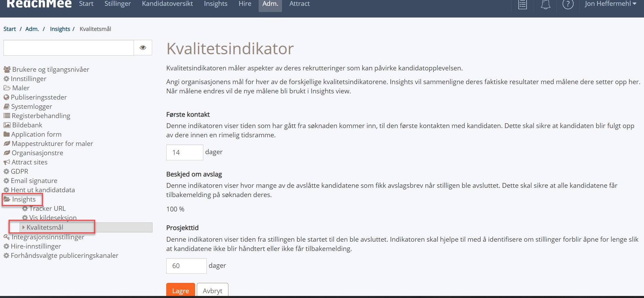Open Vis kildeseksjon under Insights
The image size is (644, 298).
pos(53,218)
